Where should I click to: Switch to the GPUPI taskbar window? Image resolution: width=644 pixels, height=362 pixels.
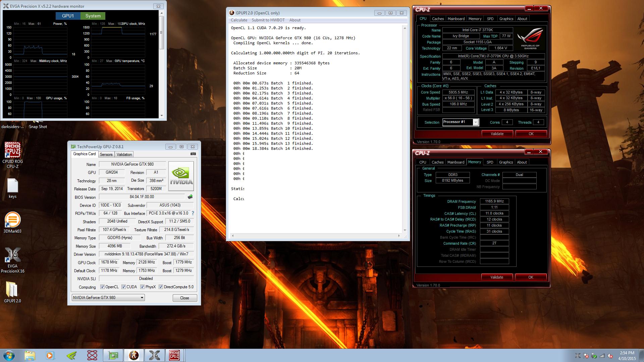[134, 355]
